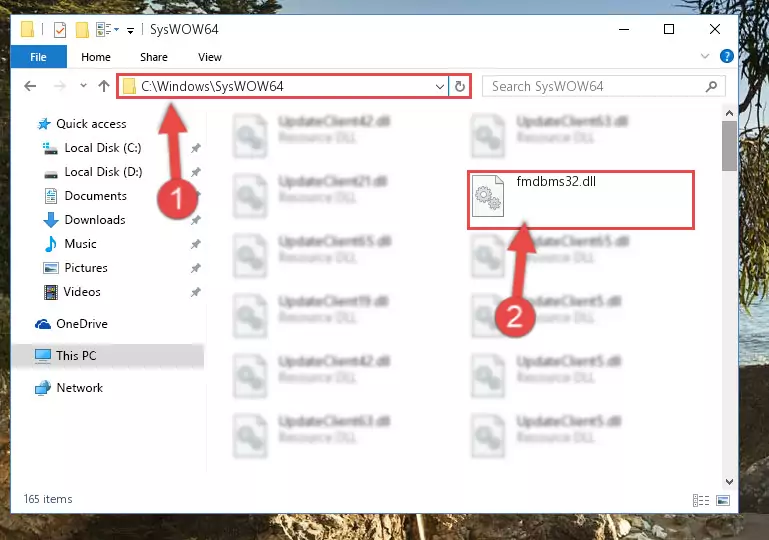Close the SysWOW64 window
The height and width of the screenshot is (540, 769).
tap(715, 29)
